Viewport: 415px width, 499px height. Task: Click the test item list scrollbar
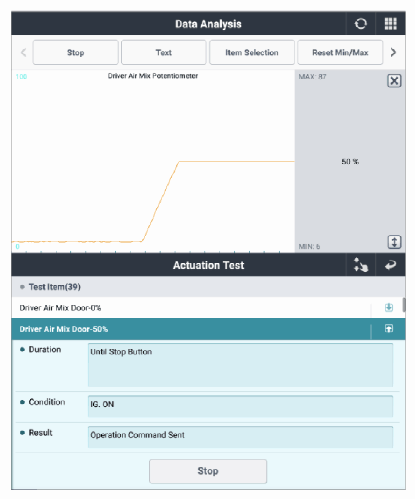(x=404, y=305)
